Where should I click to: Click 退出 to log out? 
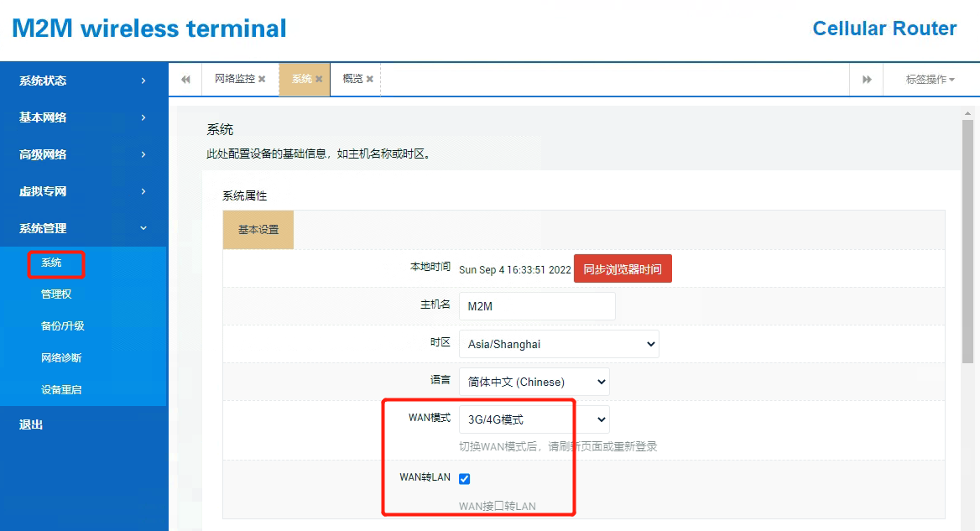tap(31, 424)
